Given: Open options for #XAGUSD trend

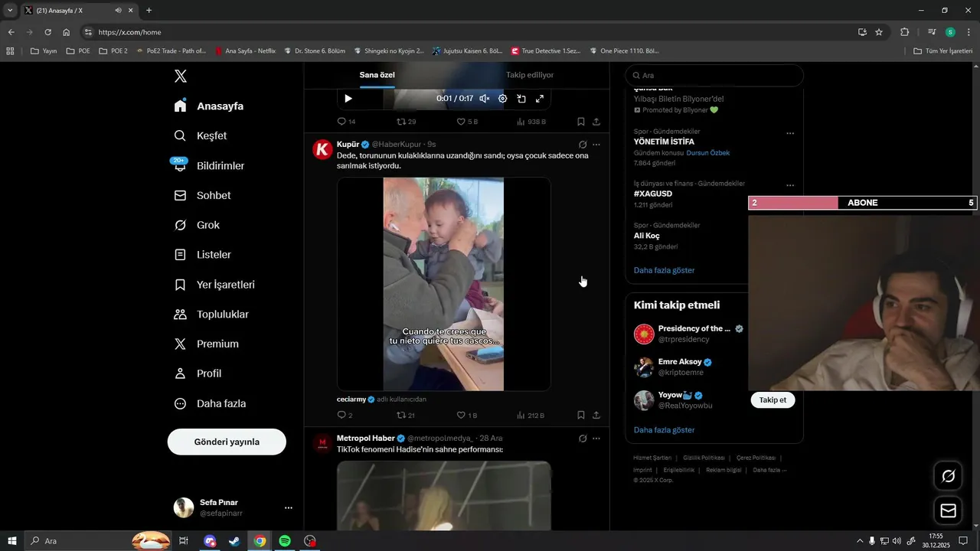Looking at the screenshot, I should 790,185.
